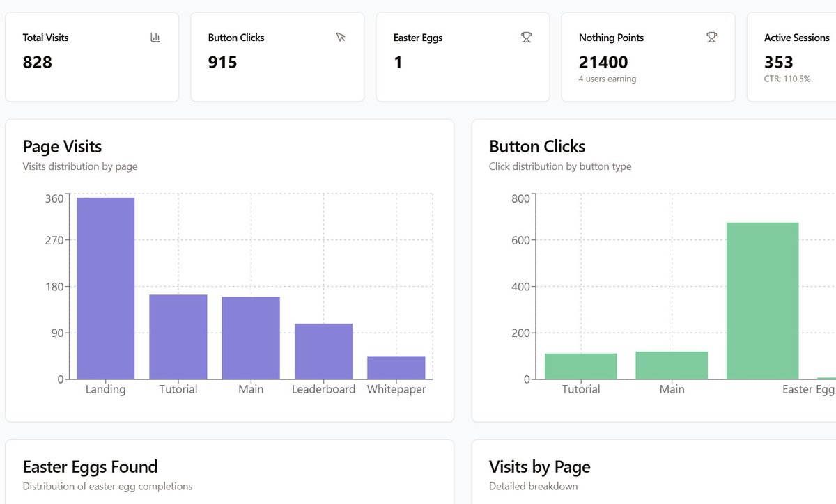The image size is (836, 504).
Task: Click the Landing axis label
Action: (105, 389)
